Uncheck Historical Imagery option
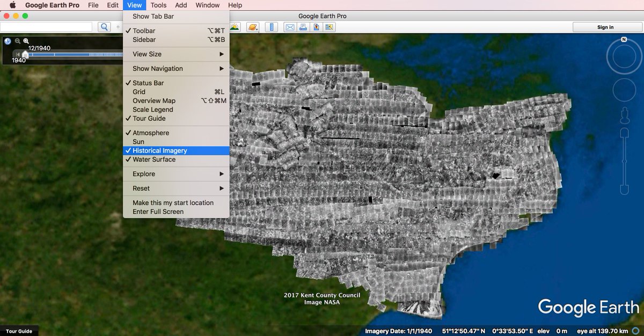The image size is (644, 336). (x=176, y=151)
